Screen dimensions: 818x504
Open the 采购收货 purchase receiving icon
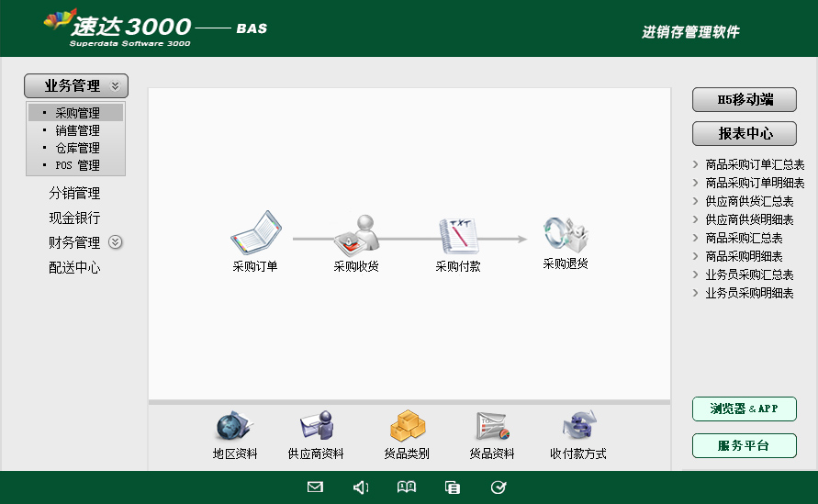356,235
